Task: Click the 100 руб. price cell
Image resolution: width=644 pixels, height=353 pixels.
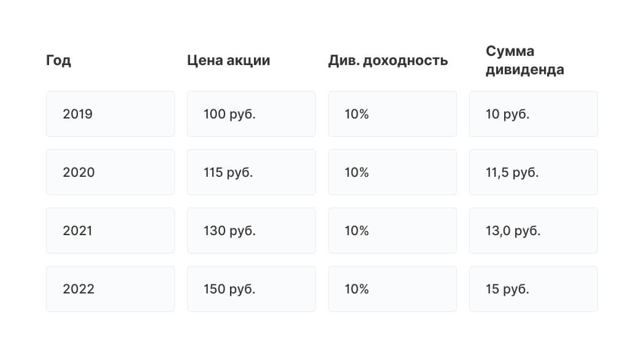Action: click(251, 114)
